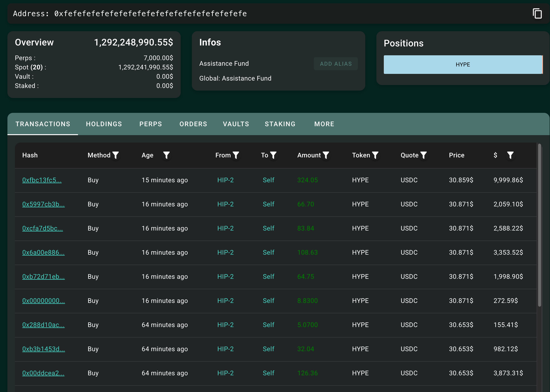Copy the wallet address with the copy icon

click(537, 14)
